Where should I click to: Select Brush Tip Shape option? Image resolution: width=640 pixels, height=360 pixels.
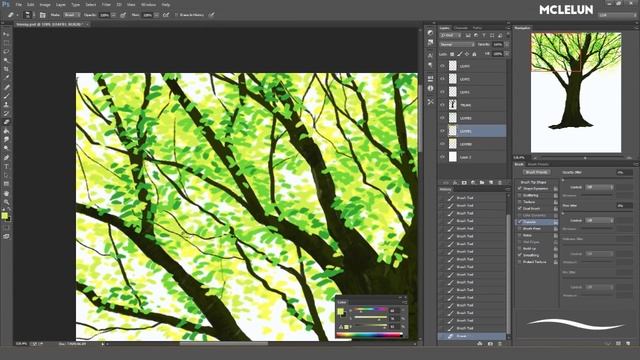click(x=533, y=182)
